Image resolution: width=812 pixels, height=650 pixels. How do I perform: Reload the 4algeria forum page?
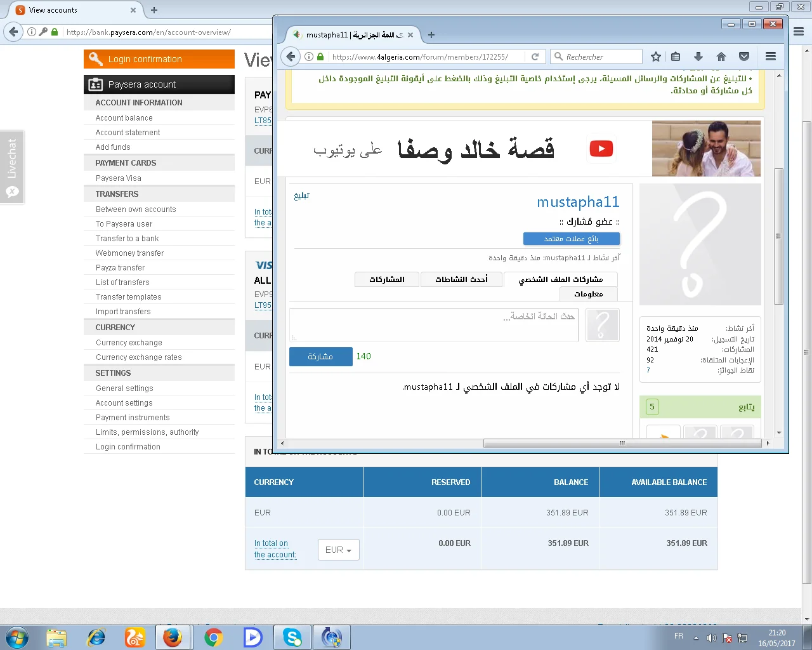pos(535,56)
